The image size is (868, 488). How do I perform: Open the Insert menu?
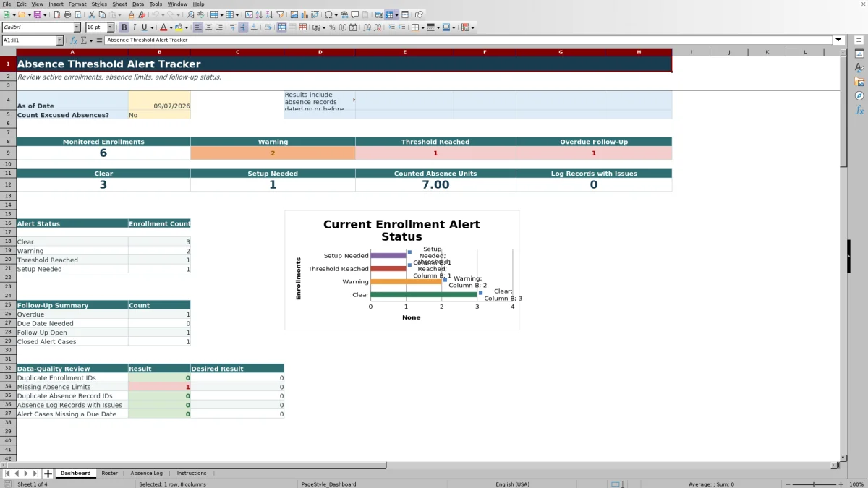pos(56,4)
